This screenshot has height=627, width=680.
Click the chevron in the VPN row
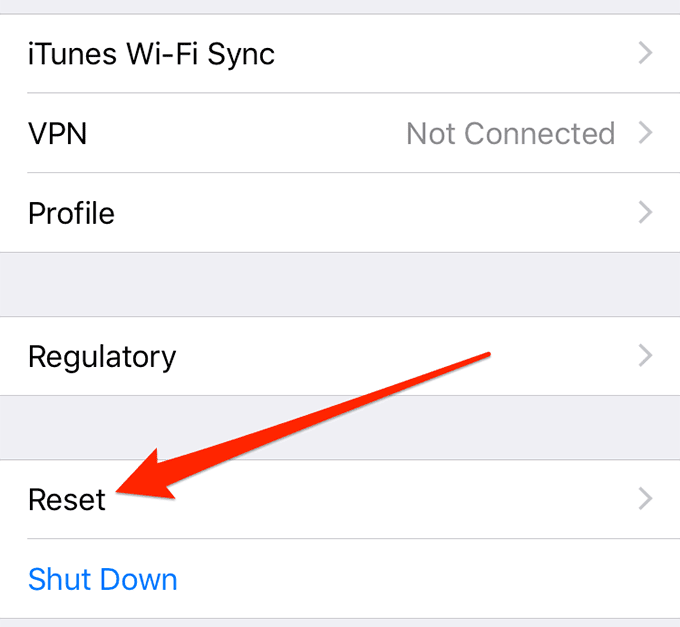(x=645, y=134)
